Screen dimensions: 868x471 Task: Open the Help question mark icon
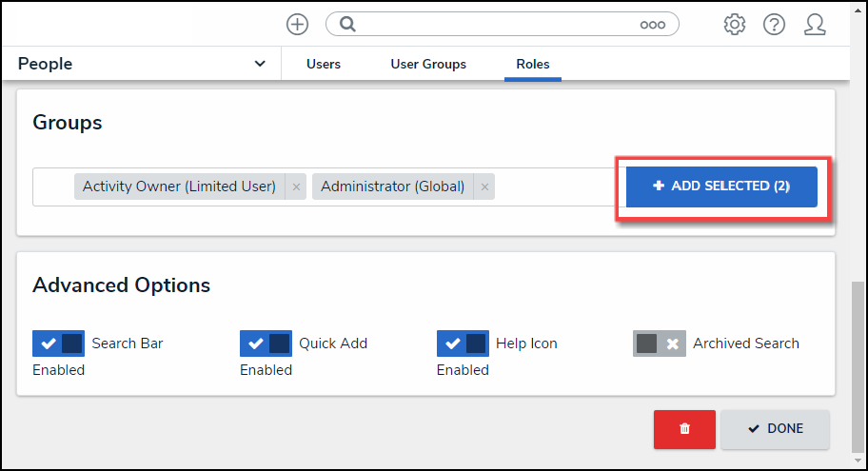coord(774,25)
